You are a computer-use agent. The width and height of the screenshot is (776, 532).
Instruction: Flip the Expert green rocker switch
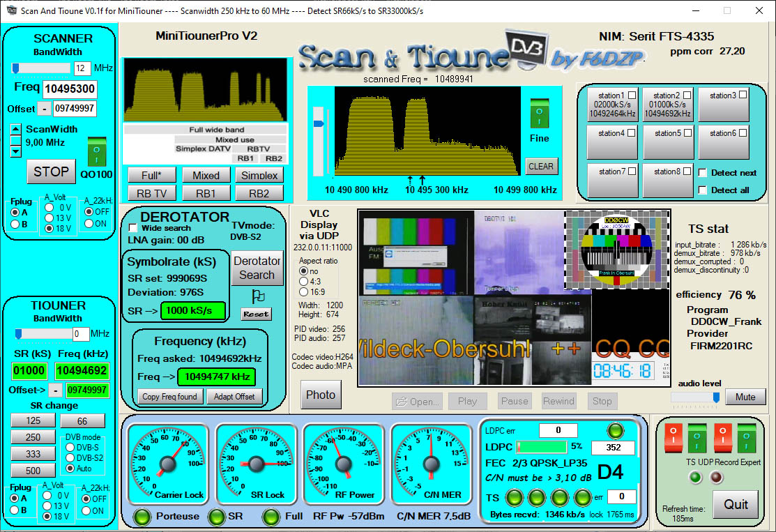coord(747,439)
